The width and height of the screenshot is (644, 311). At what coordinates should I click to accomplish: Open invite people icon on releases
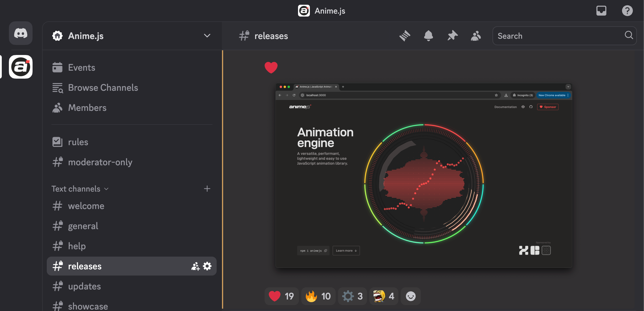[x=195, y=266]
